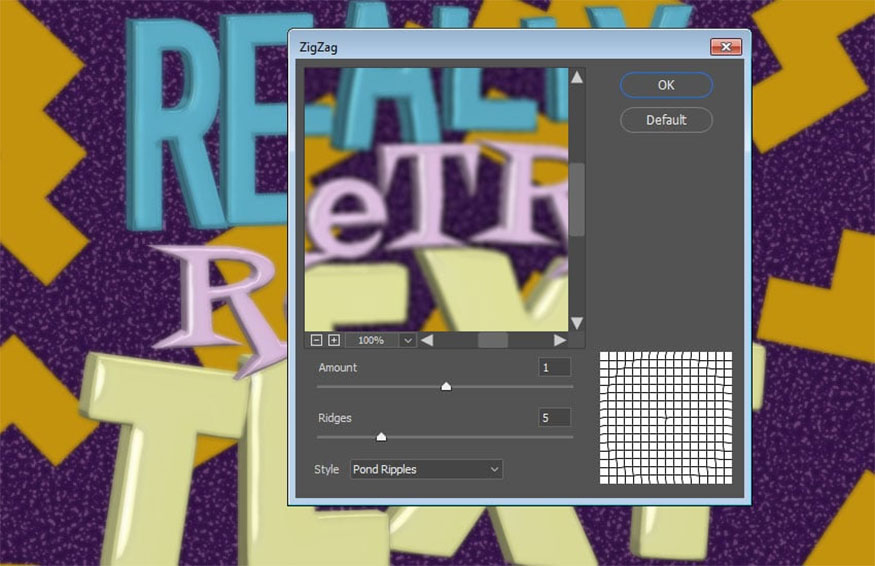Click the OK button in ZigZag dialog

(x=666, y=85)
